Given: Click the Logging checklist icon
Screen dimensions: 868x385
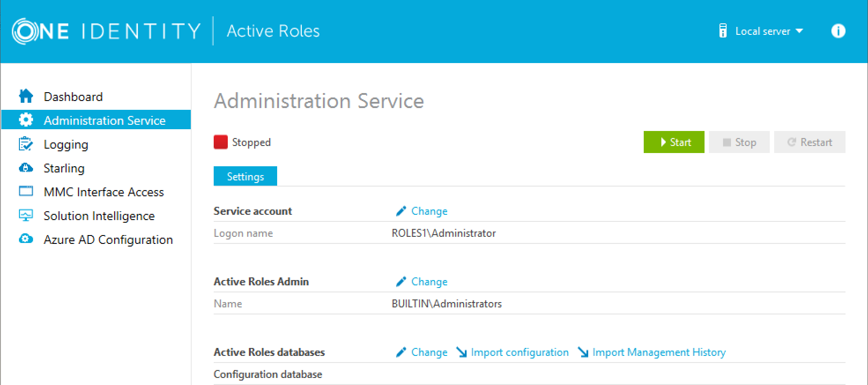Looking at the screenshot, I should 26,143.
